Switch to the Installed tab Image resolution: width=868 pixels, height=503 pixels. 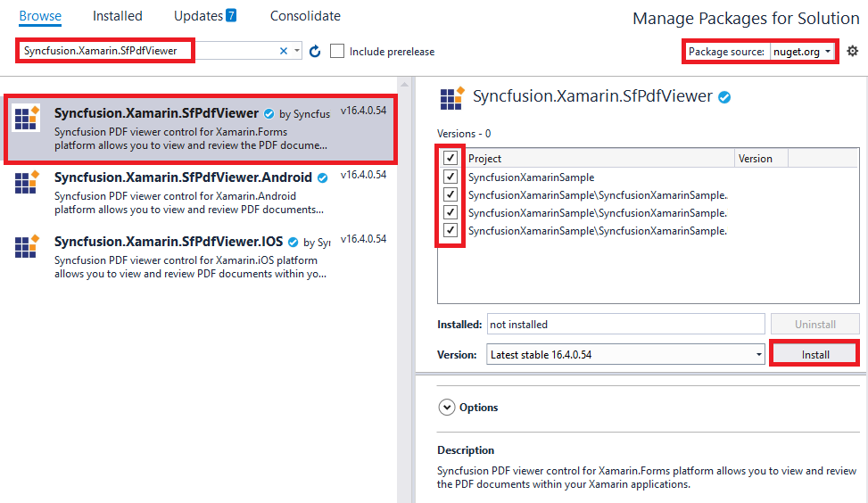[x=118, y=16]
